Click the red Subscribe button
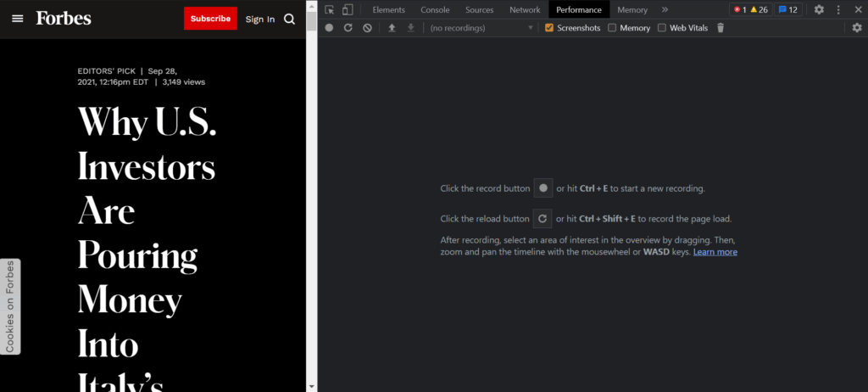868x392 pixels. 210,19
